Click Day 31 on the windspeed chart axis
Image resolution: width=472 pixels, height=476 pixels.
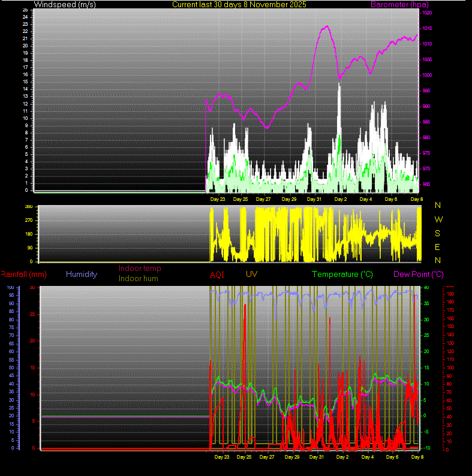(x=314, y=199)
